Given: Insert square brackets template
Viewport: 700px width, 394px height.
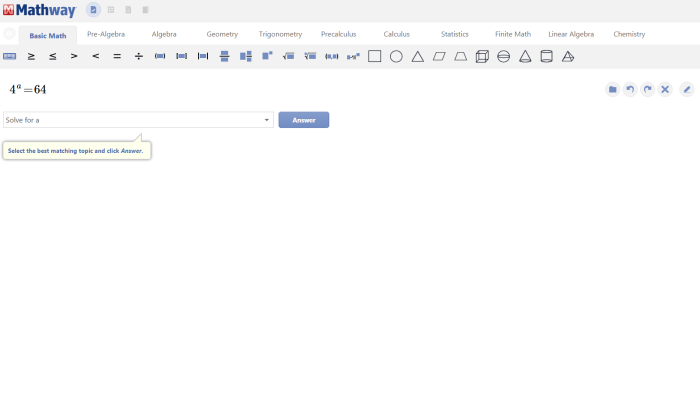Looking at the screenshot, I should point(181,56).
